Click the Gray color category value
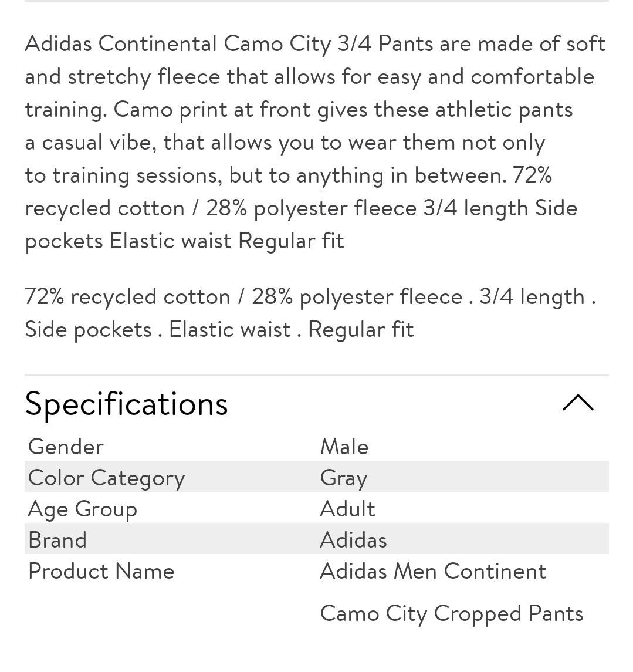 pyautogui.click(x=343, y=478)
